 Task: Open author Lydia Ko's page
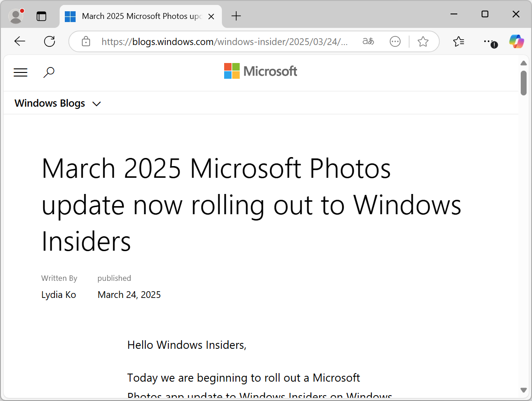pyautogui.click(x=59, y=295)
